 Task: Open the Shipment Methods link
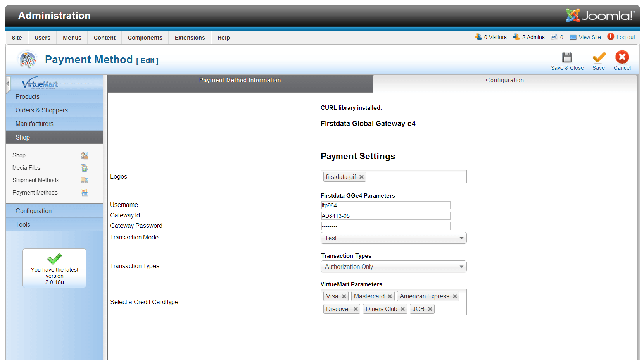(36, 180)
